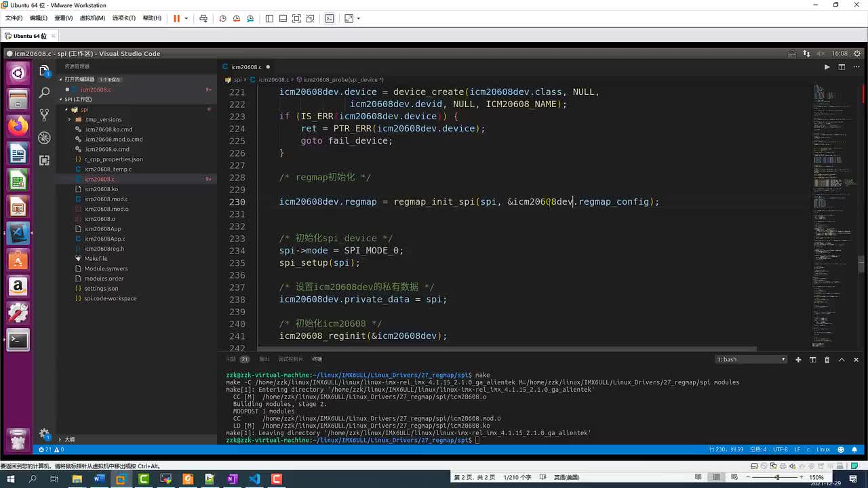Open Makefile in the explorer
Screen dimensions: 868x488
click(96, 258)
